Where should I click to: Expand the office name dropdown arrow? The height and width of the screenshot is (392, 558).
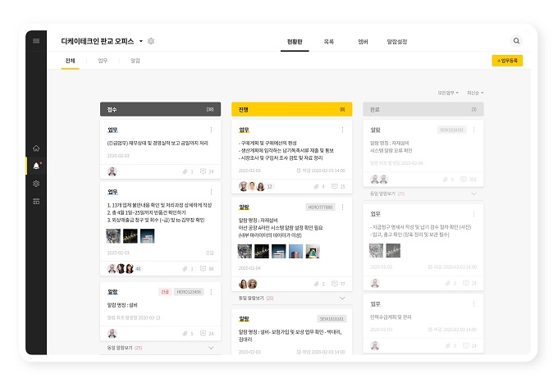pyautogui.click(x=140, y=41)
